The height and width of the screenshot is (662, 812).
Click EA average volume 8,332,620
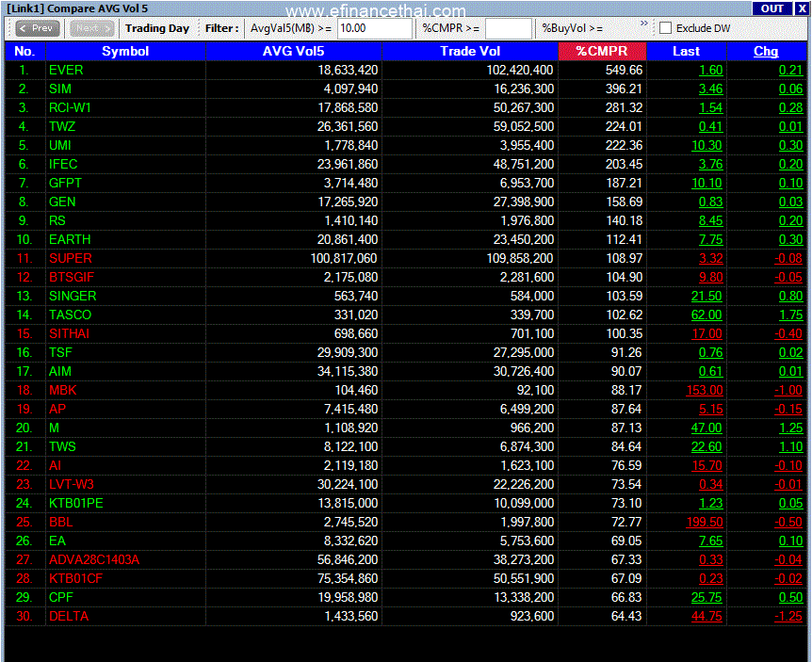click(350, 541)
